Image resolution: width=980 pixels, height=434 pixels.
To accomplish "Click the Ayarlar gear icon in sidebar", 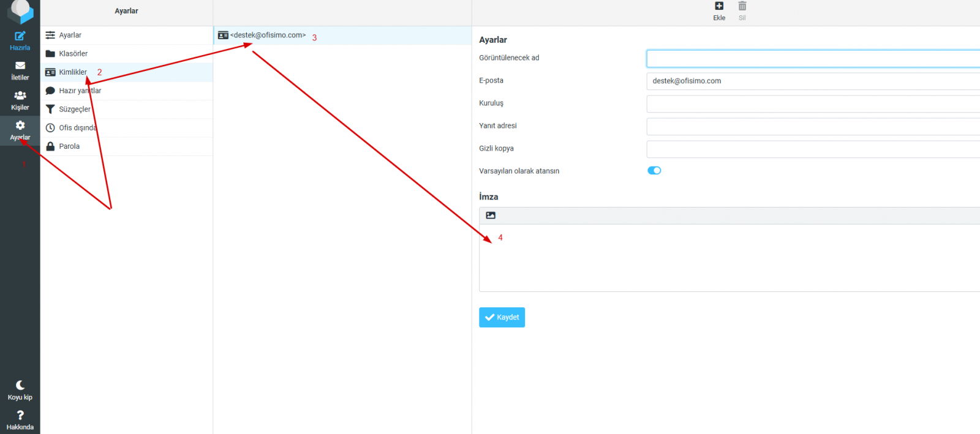I will tap(20, 126).
